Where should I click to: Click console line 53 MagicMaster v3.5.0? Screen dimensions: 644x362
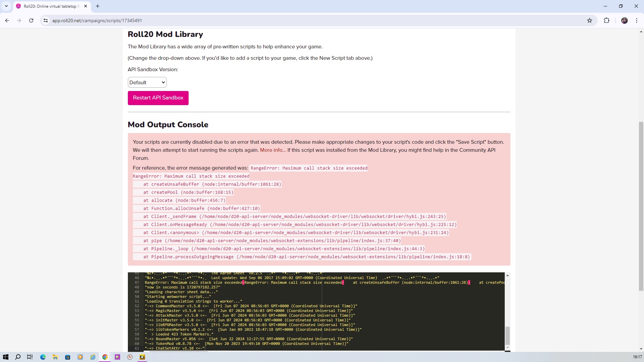pos(249,311)
